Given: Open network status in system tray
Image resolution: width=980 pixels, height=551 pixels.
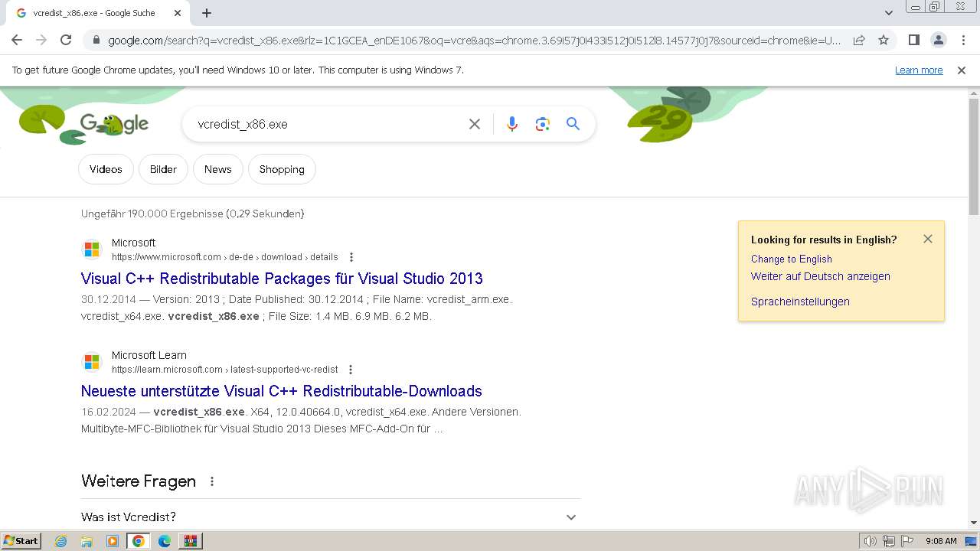Looking at the screenshot, I should (x=889, y=541).
